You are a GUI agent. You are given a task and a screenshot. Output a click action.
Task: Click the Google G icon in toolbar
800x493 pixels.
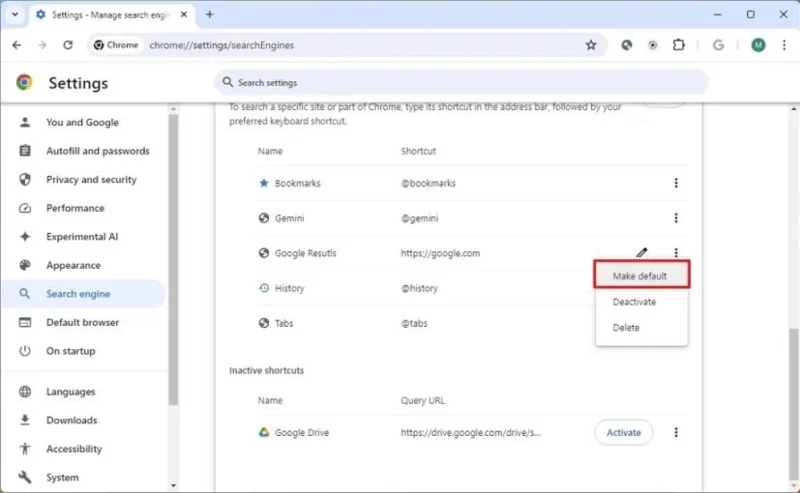click(718, 45)
